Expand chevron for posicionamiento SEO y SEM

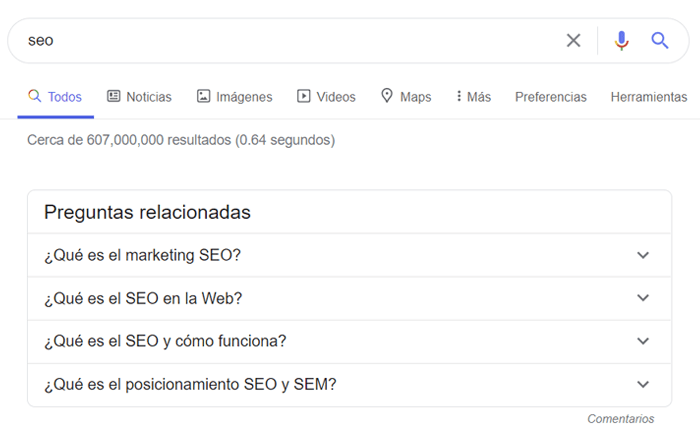click(x=643, y=384)
